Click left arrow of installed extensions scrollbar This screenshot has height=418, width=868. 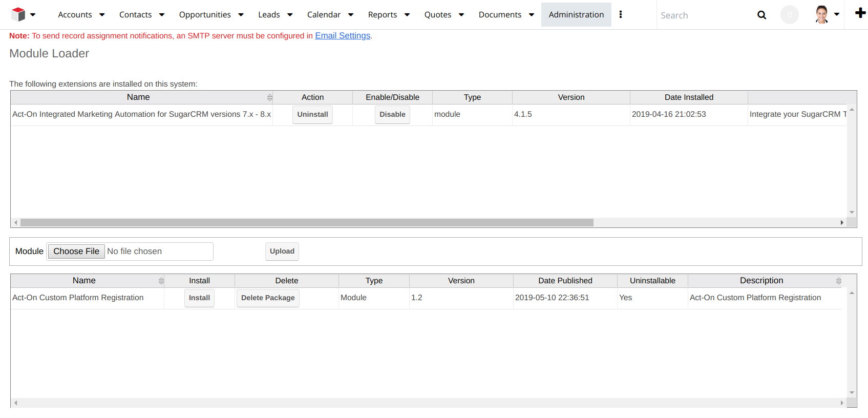pos(16,222)
